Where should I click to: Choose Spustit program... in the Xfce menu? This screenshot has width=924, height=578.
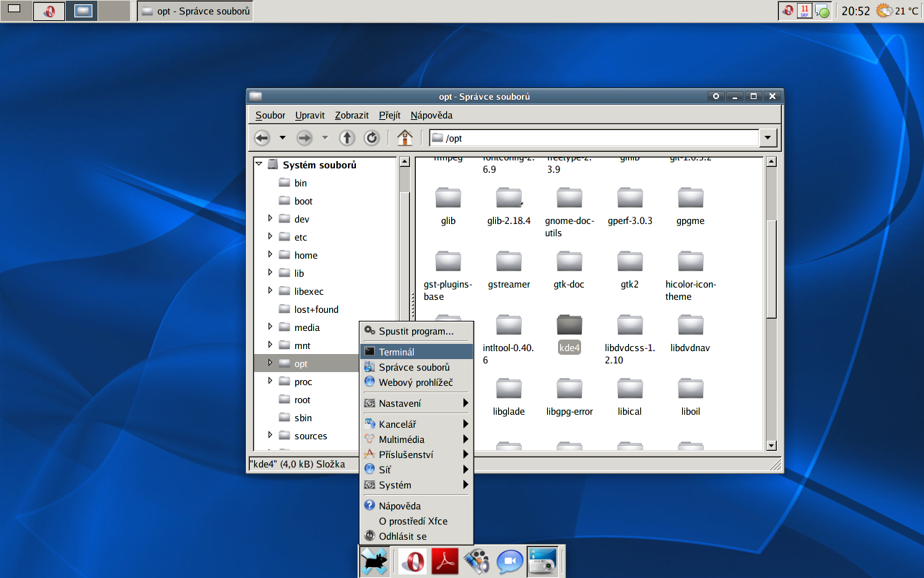click(417, 331)
